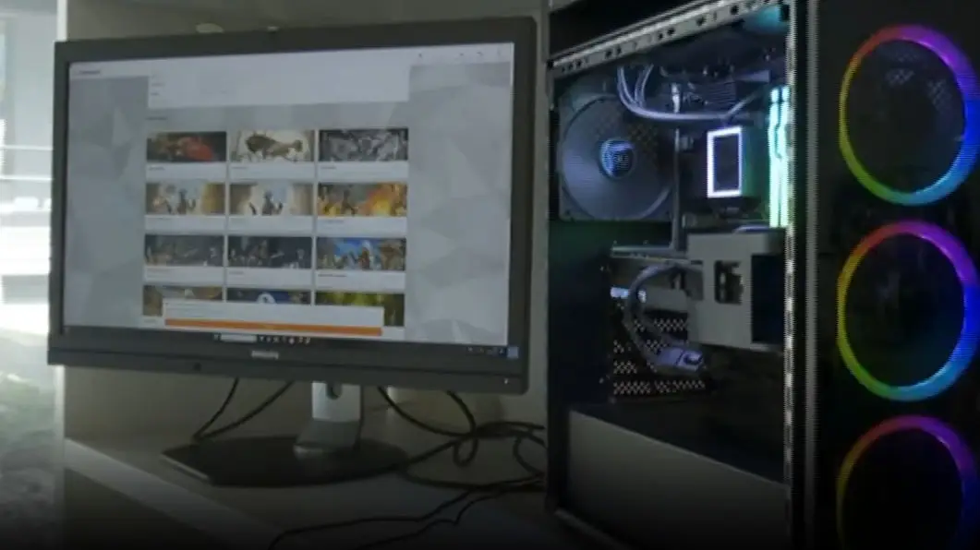Viewport: 980px width, 550px height.
Task: Open the blue sky landscape artwork thumbnail
Action: (361, 254)
